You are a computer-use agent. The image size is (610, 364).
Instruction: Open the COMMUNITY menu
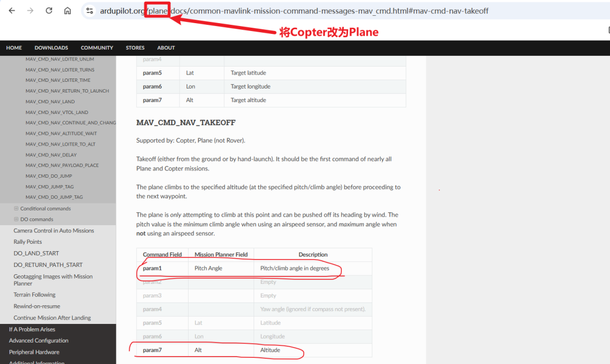(97, 48)
